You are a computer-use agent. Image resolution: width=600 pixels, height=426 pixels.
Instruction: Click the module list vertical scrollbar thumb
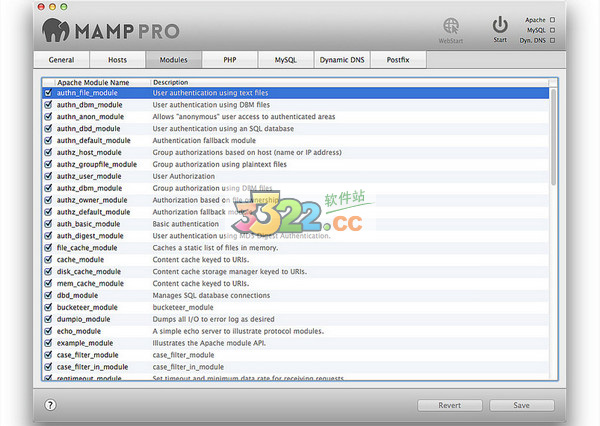click(553, 137)
